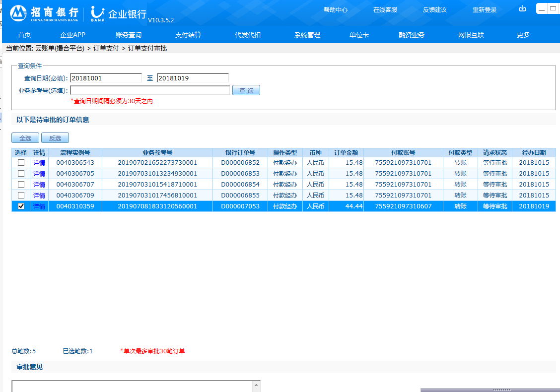Click scroll-up arrow in approval comment box

click(x=256, y=385)
